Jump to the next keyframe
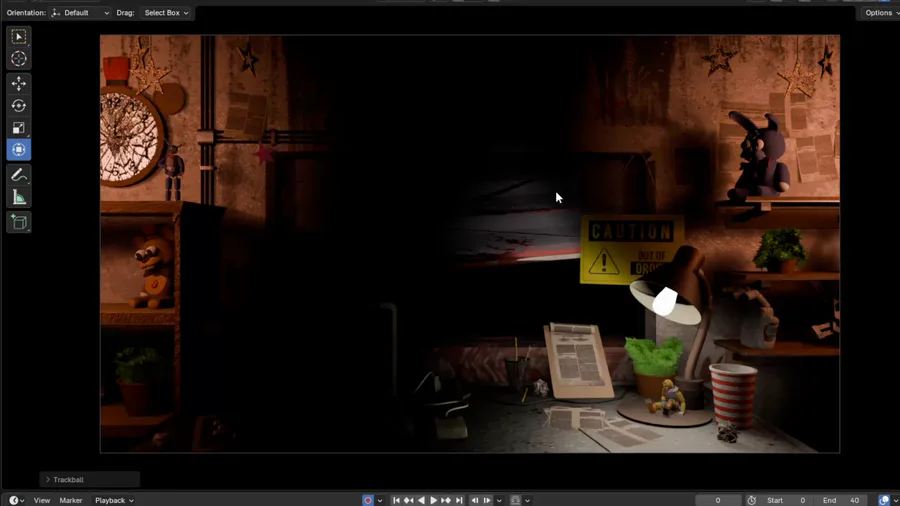This screenshot has height=506, width=900. [x=446, y=500]
